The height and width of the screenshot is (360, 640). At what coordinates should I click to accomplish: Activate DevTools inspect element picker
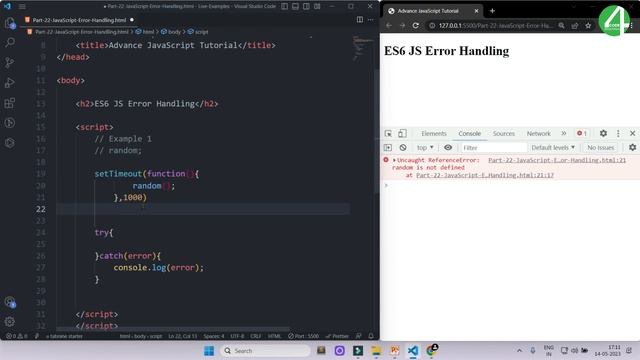(x=388, y=133)
